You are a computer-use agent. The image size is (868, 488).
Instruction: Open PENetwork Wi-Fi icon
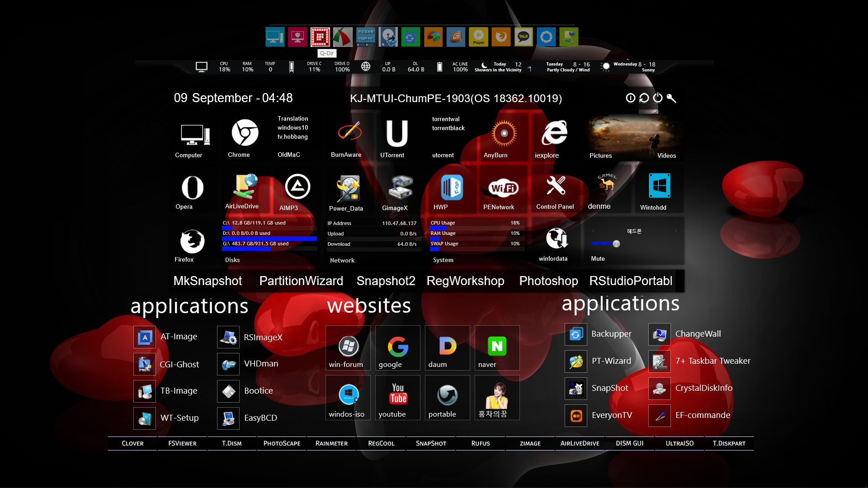(503, 188)
